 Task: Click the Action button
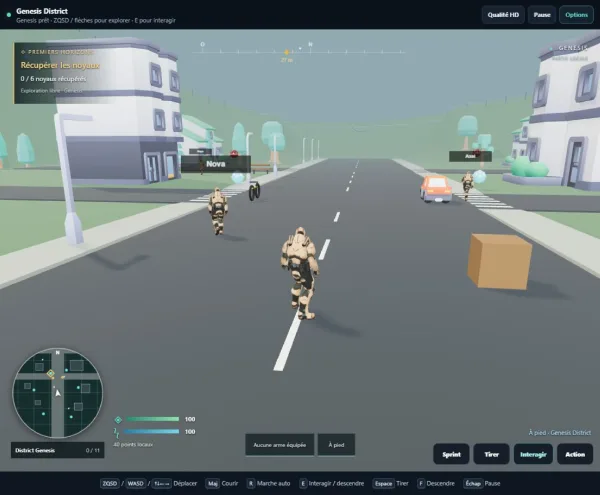click(x=575, y=454)
